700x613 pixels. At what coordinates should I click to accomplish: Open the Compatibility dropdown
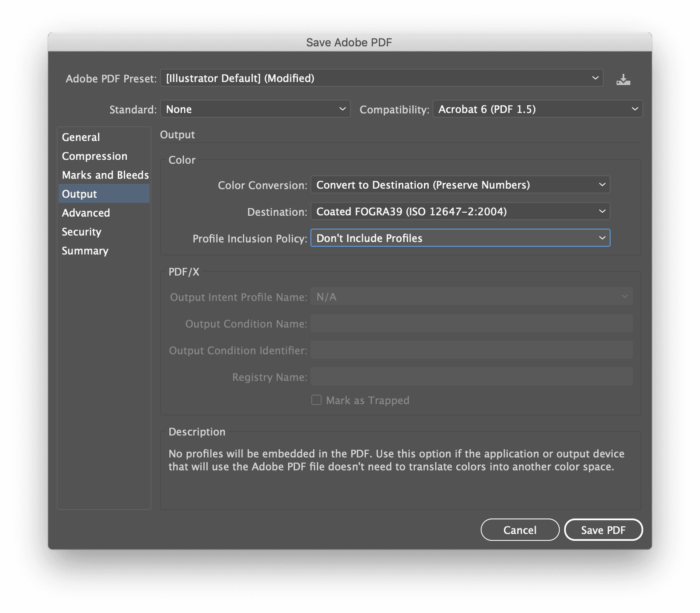[537, 109]
